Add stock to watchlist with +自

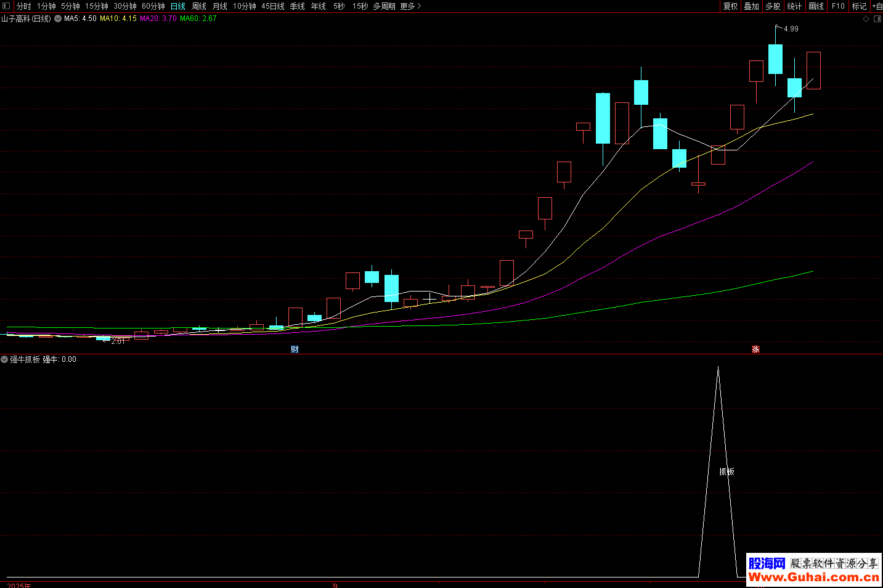pyautogui.click(x=877, y=6)
